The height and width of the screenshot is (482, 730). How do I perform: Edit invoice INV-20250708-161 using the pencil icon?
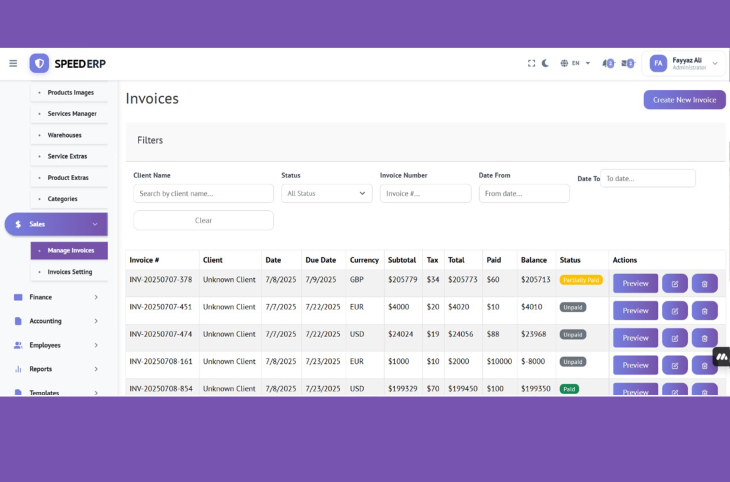pyautogui.click(x=675, y=365)
